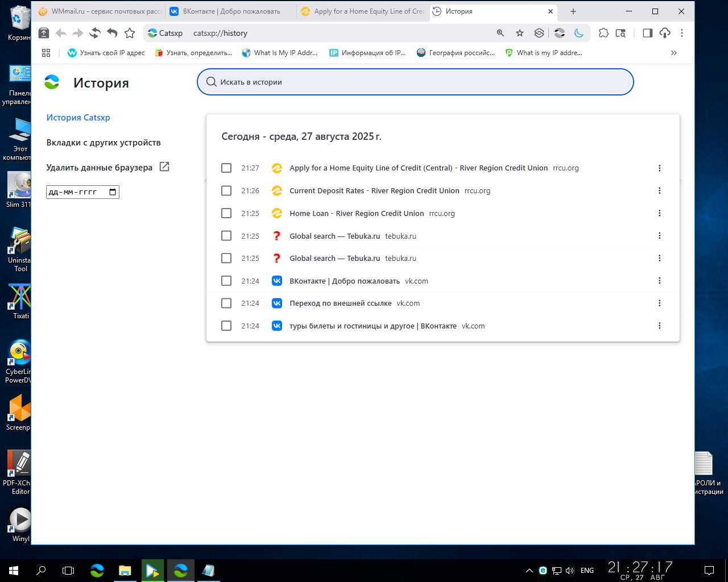Open the extensions puzzle piece icon
Image resolution: width=728 pixels, height=582 pixels.
pos(603,33)
